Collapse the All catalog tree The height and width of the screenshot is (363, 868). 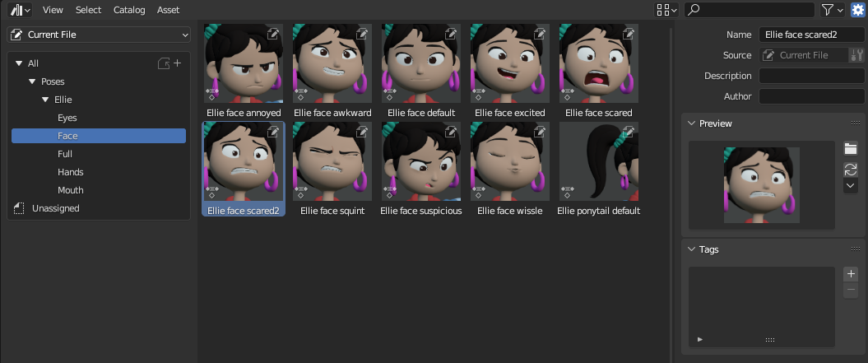pos(20,63)
